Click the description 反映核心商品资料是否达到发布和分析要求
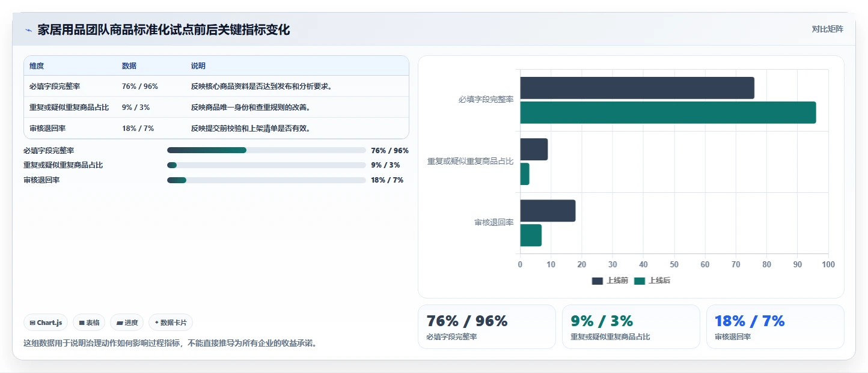 [262, 86]
